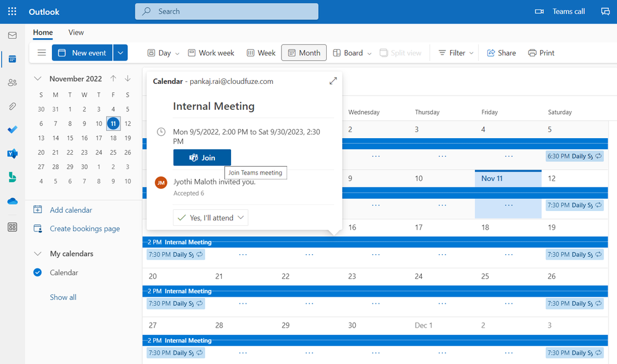Open the app launcher grid
The image size is (617, 364).
click(12, 11)
